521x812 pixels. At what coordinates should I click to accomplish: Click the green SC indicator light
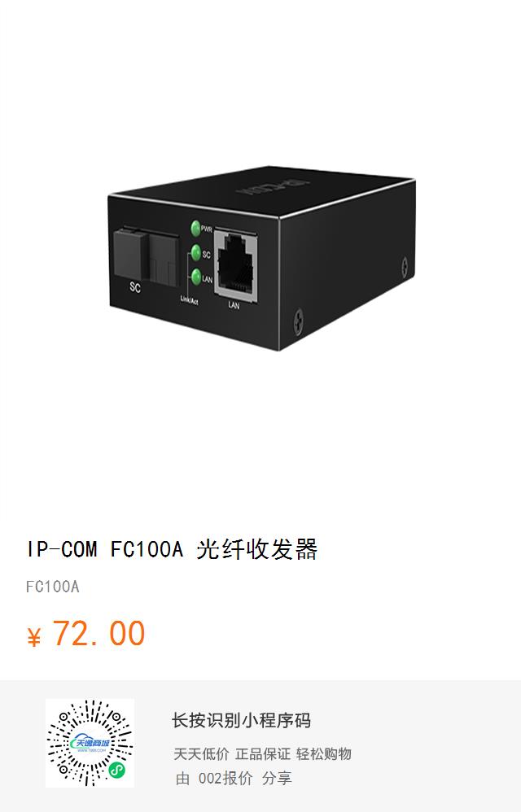click(195, 252)
